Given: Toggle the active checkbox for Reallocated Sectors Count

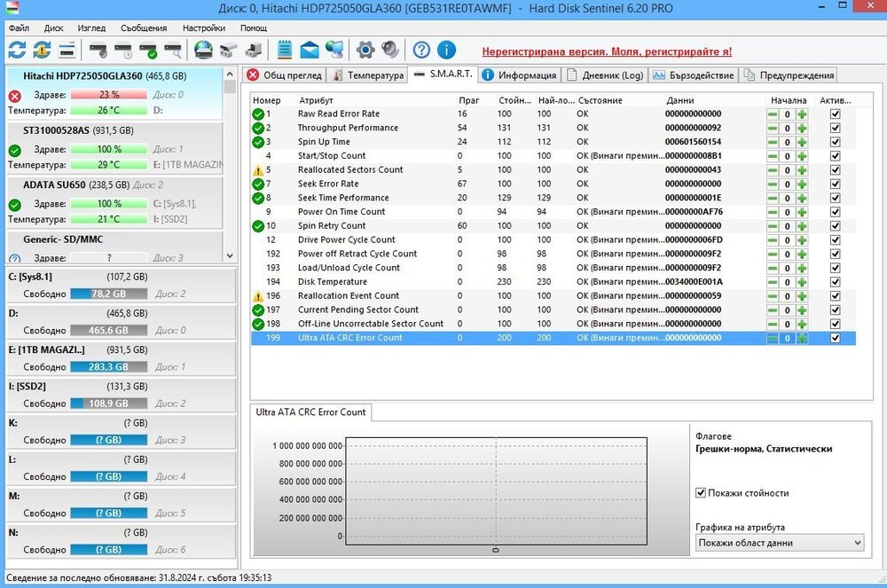Looking at the screenshot, I should [835, 170].
